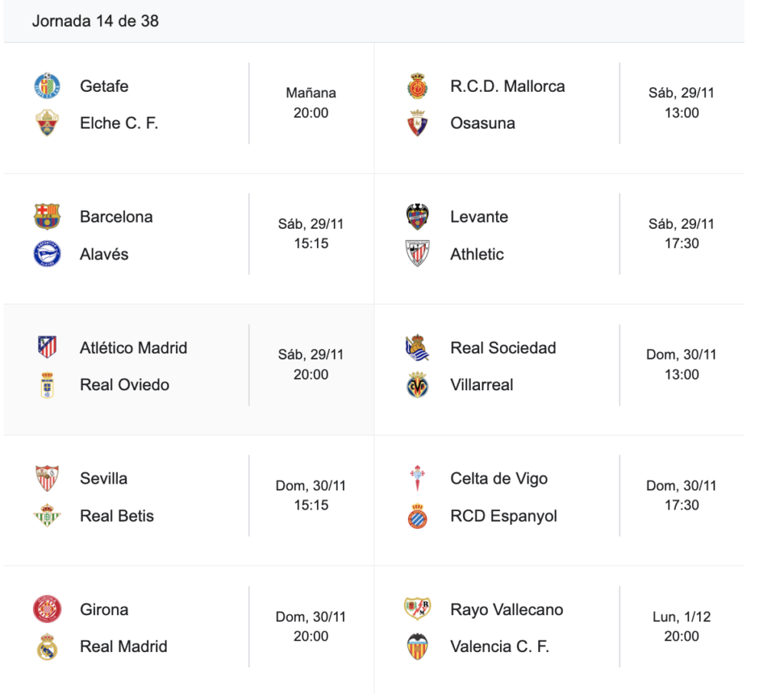Open the R.C.D. Mallorca team link
Image resolution: width=784 pixels, height=694 pixels.
tap(507, 86)
